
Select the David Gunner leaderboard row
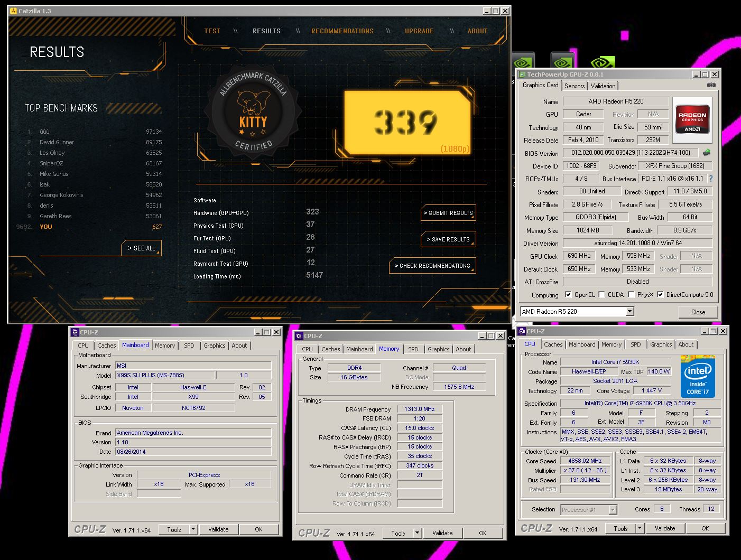(x=95, y=142)
